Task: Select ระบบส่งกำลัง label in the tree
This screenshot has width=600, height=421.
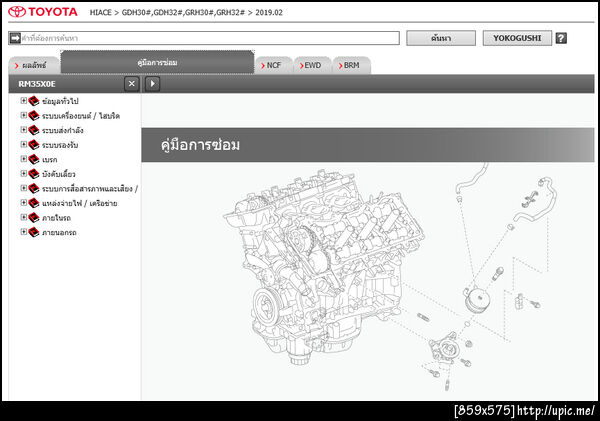Action: [63, 131]
